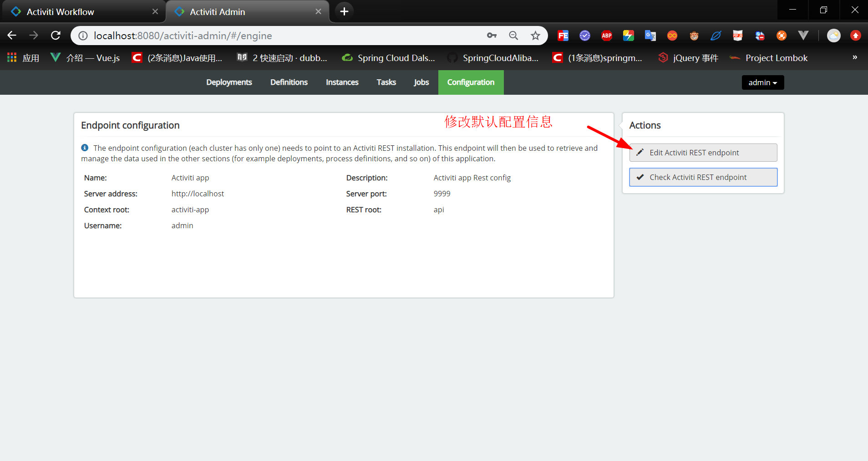Image resolution: width=868 pixels, height=461 pixels.
Task: Open the AdBlock Plus extension icon
Action: click(x=607, y=36)
